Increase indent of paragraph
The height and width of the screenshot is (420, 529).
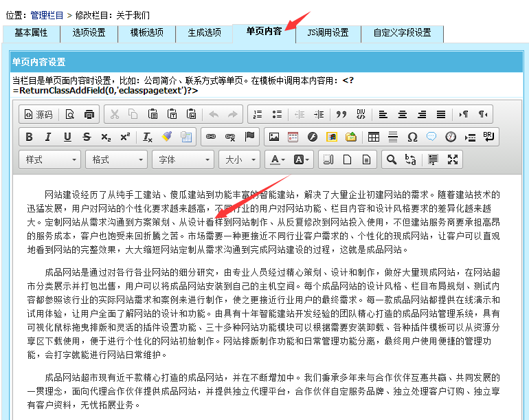(x=319, y=115)
